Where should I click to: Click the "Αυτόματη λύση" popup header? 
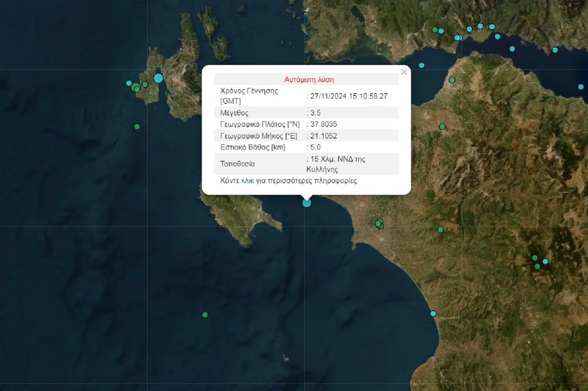point(309,80)
